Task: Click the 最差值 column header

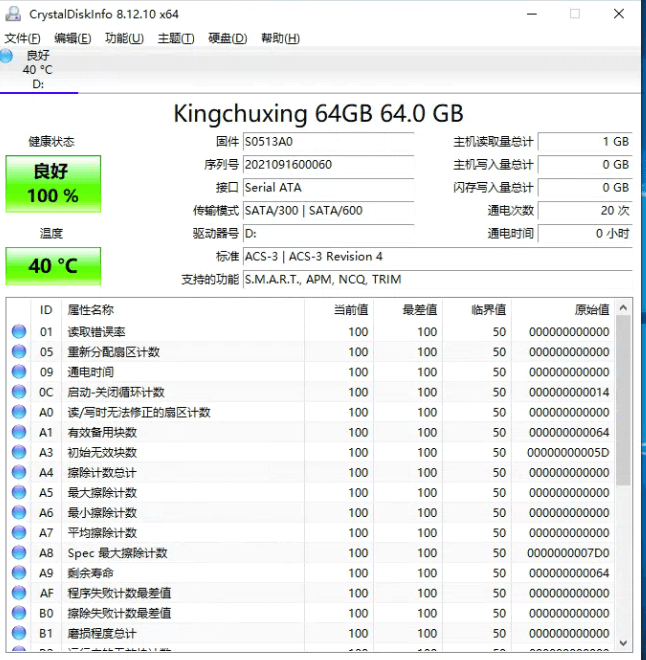Action: coord(408,310)
